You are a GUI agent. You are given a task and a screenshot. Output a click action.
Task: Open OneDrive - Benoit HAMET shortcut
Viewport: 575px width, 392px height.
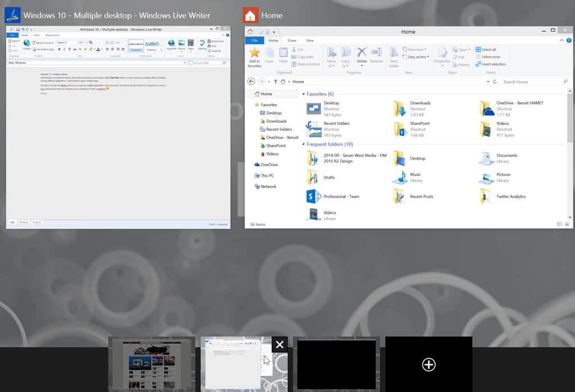tap(486, 108)
